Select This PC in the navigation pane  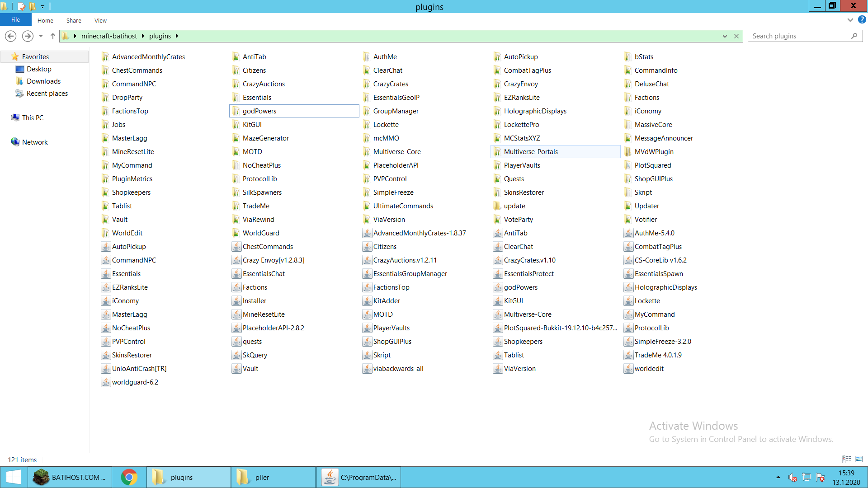pos(33,118)
